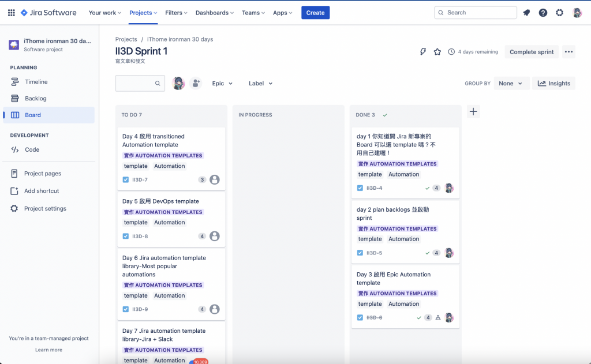Expand the Teams menu

pyautogui.click(x=253, y=13)
